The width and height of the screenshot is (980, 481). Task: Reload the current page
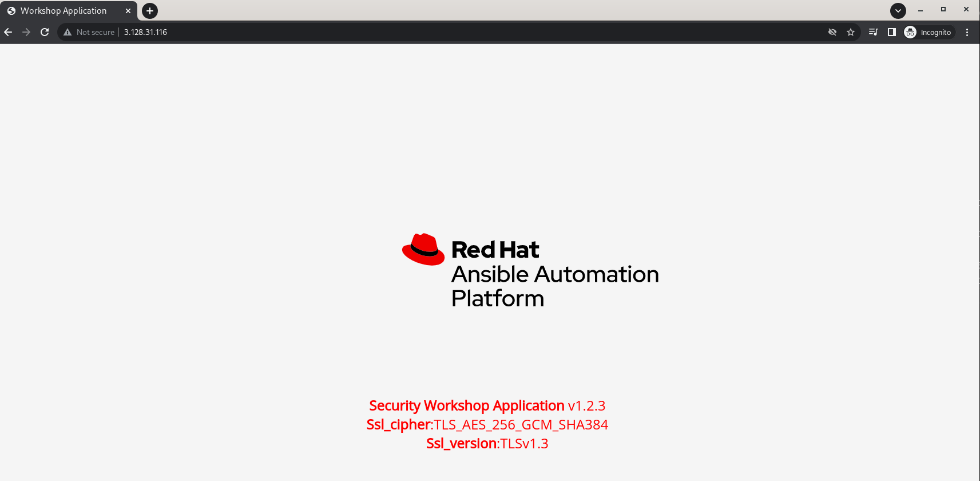[45, 32]
